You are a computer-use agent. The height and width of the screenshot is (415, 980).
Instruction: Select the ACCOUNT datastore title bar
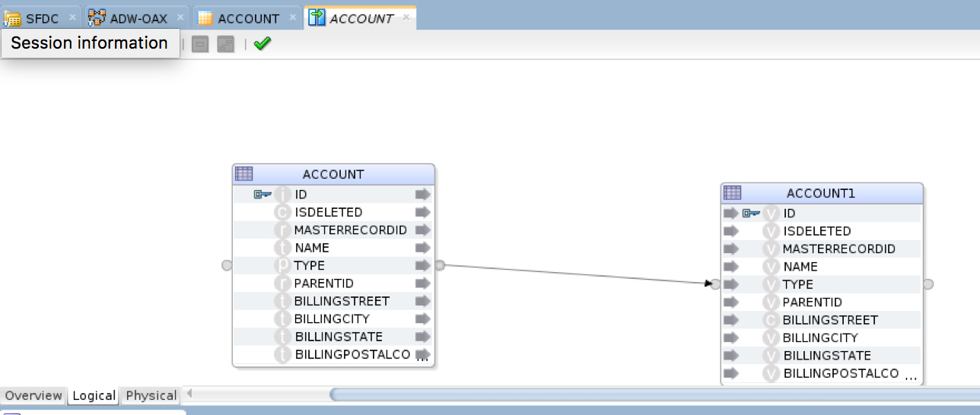[x=333, y=174]
